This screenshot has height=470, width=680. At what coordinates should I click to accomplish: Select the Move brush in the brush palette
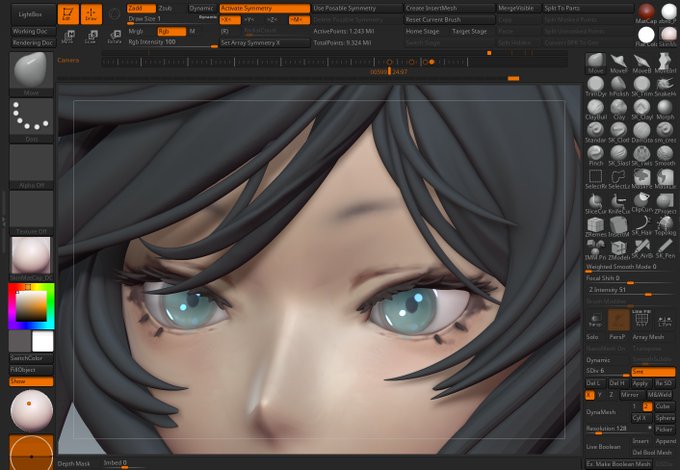pyautogui.click(x=595, y=63)
